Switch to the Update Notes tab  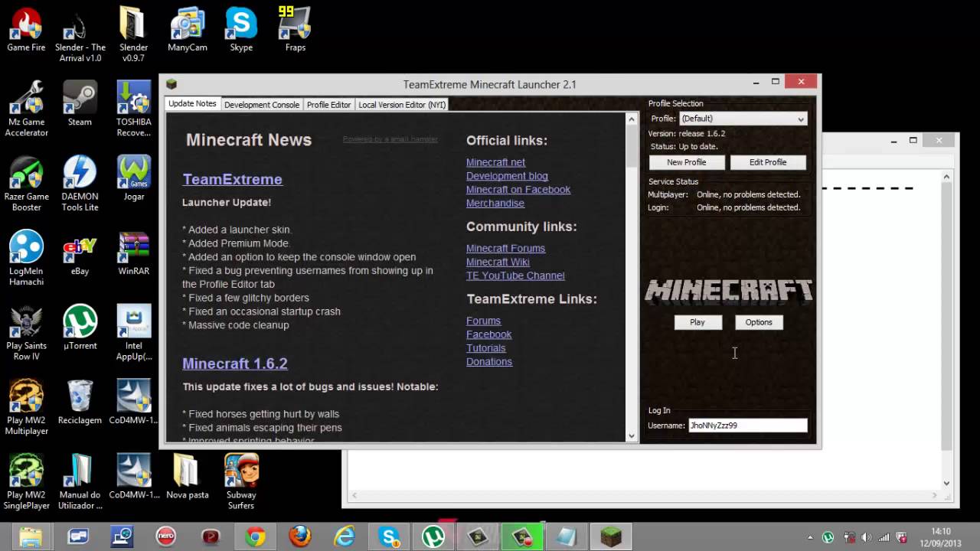pyautogui.click(x=192, y=103)
